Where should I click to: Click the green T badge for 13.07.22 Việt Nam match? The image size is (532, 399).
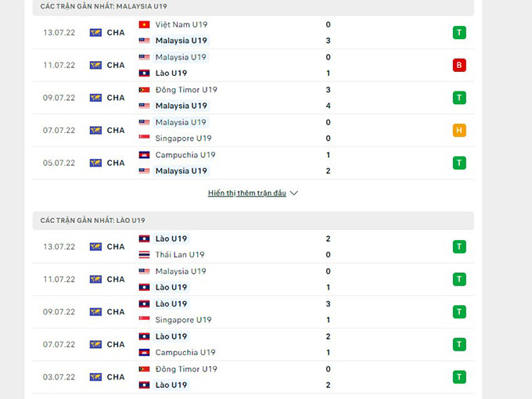click(459, 32)
